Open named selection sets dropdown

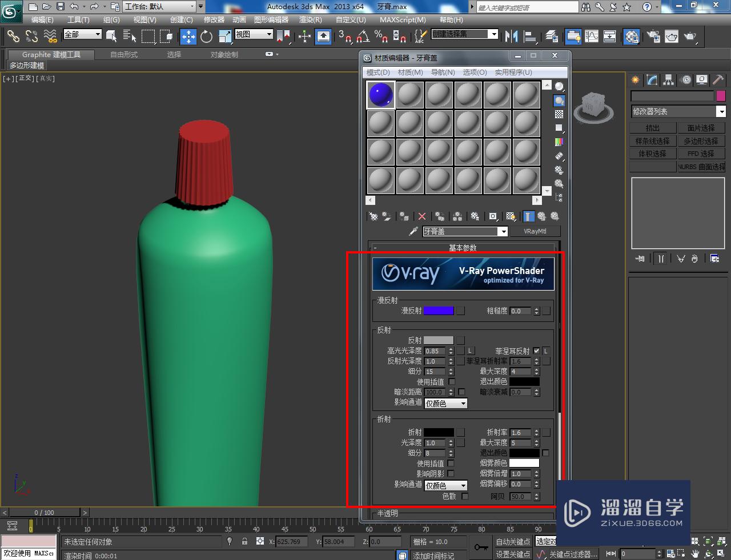465,34
